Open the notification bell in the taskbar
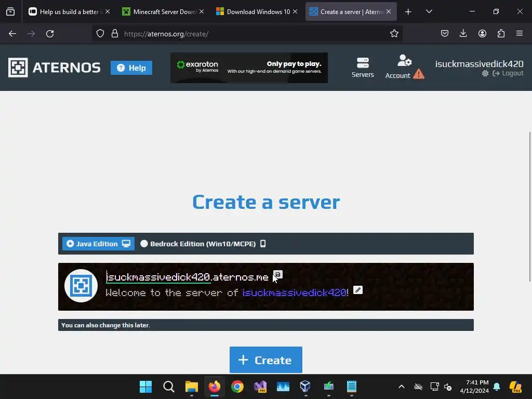The width and height of the screenshot is (532, 399). pyautogui.click(x=497, y=387)
